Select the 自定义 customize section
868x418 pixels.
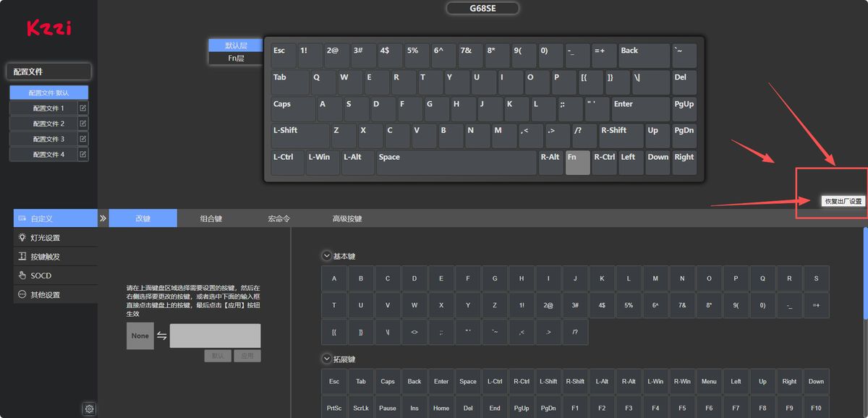(55, 218)
